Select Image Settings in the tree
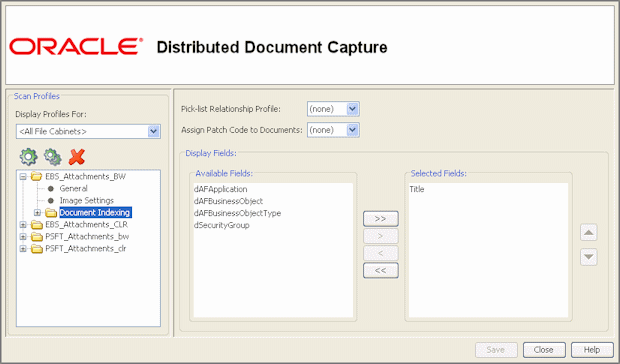The image size is (620, 364). pos(87,200)
